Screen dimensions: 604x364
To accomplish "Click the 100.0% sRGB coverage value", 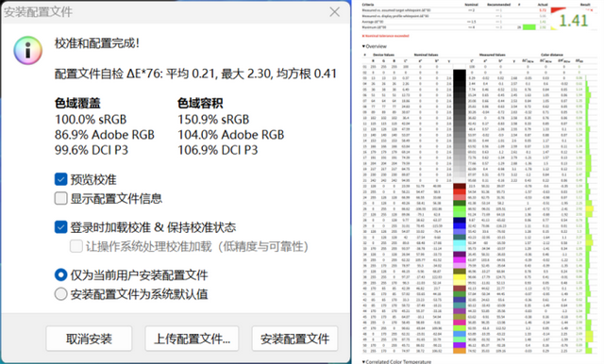I will click(x=91, y=119).
